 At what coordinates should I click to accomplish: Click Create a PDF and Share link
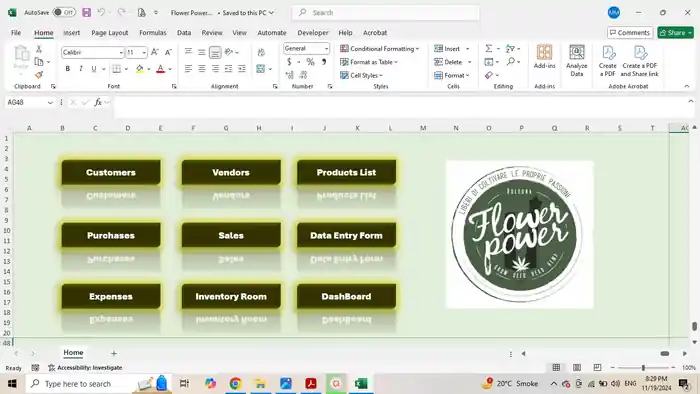(x=640, y=61)
